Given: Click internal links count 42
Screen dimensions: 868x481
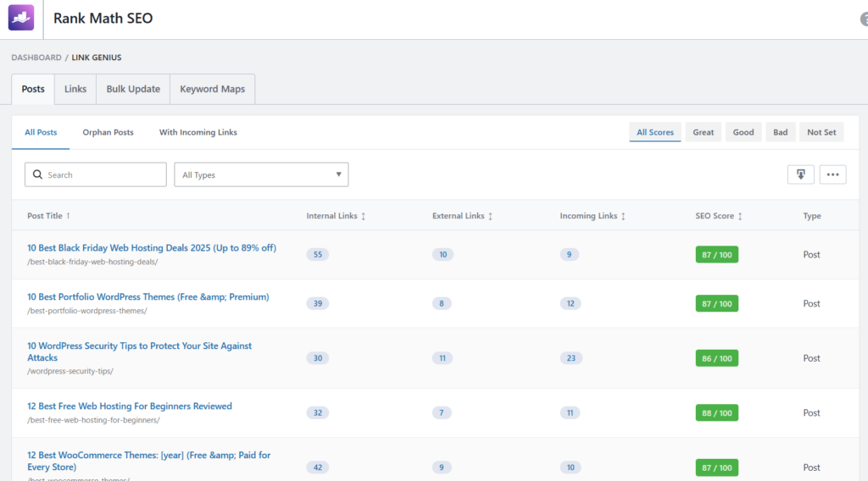Looking at the screenshot, I should tap(318, 467).
